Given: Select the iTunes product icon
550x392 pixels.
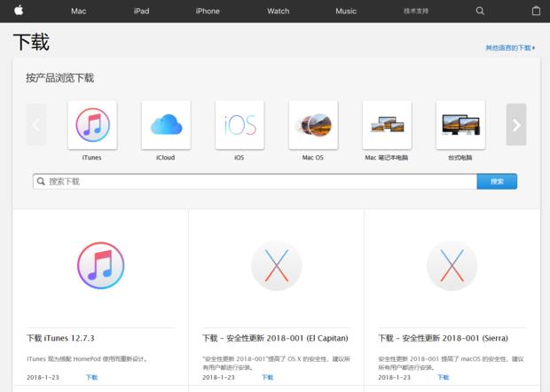Looking at the screenshot, I should pyautogui.click(x=92, y=125).
